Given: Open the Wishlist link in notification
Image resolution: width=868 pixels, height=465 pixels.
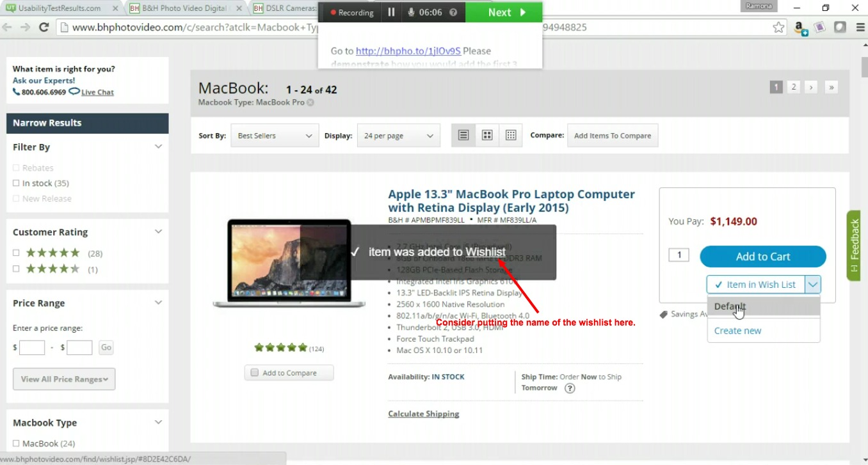Looking at the screenshot, I should pos(486,252).
